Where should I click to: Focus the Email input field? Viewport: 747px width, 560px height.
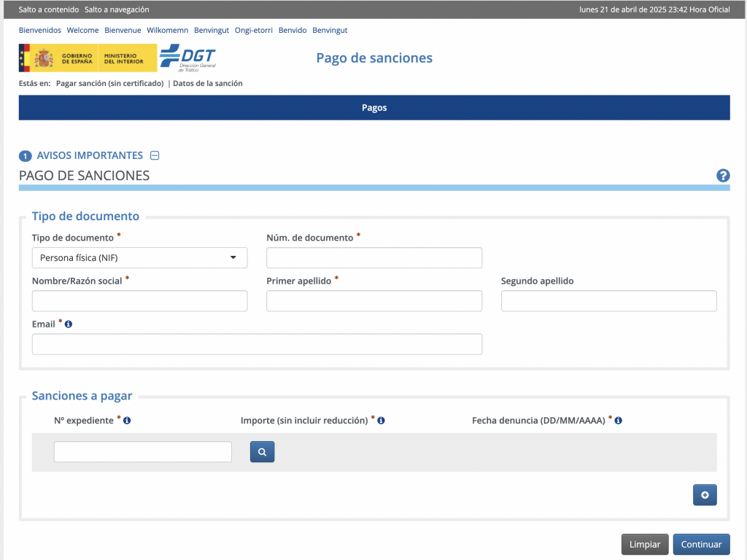(x=257, y=344)
